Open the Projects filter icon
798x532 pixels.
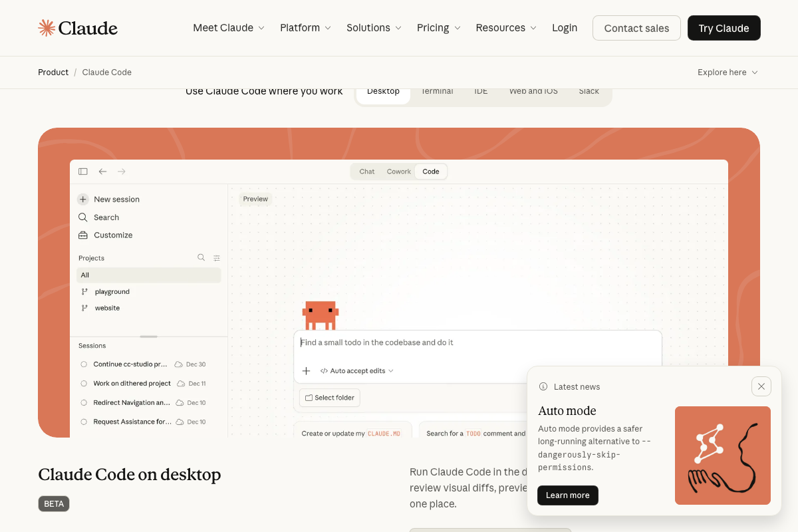pos(216,257)
